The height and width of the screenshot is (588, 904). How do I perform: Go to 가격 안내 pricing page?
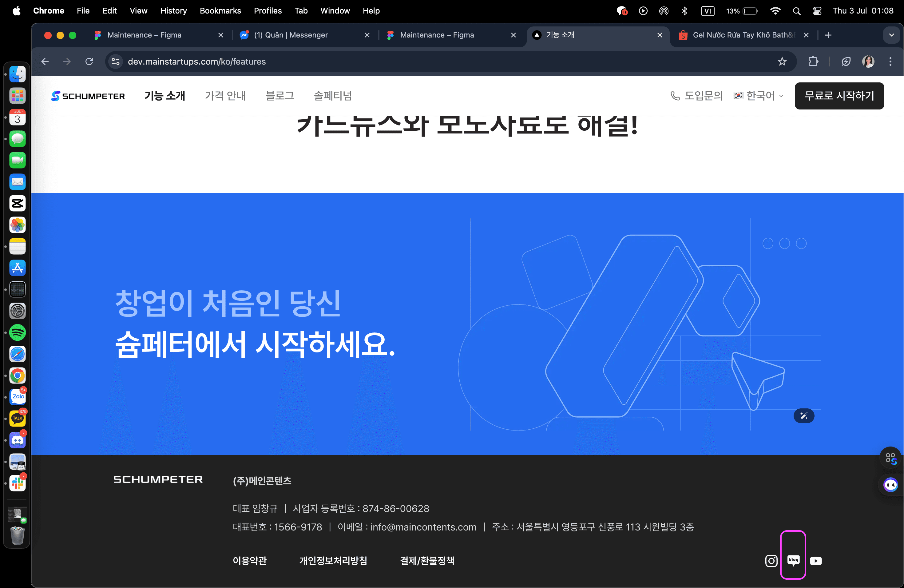pos(225,96)
